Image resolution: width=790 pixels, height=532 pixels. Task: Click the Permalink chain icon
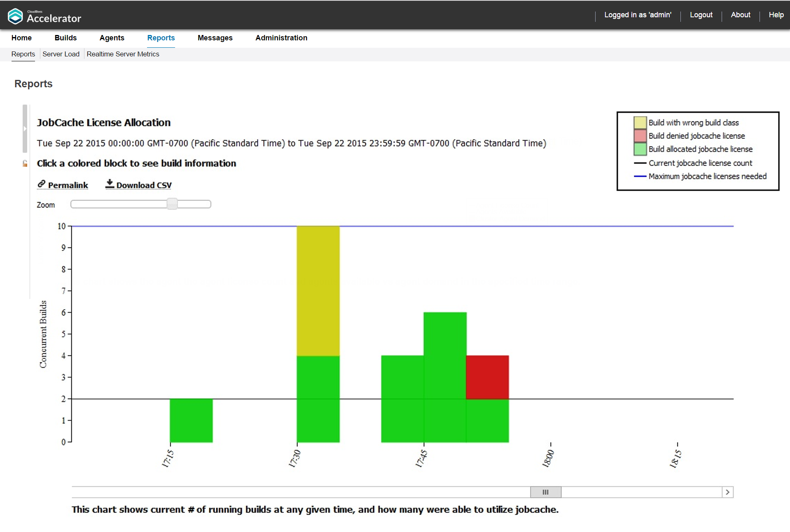pos(41,184)
